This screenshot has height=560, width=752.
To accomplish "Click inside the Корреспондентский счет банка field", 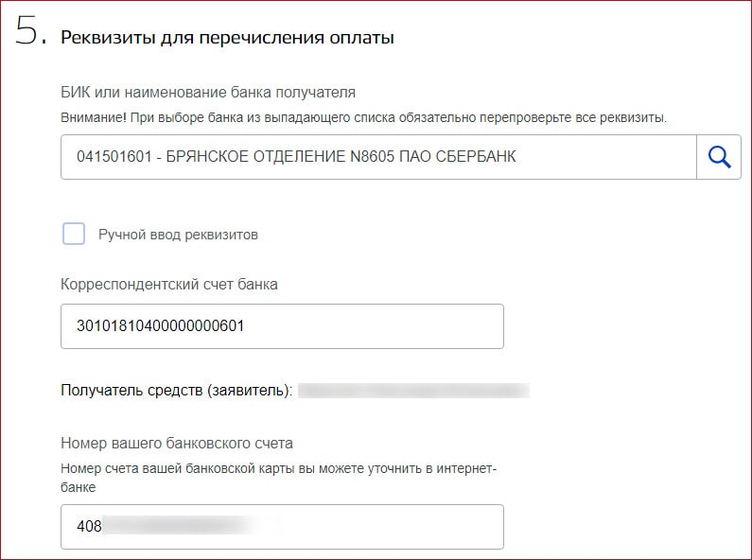I will click(x=282, y=326).
